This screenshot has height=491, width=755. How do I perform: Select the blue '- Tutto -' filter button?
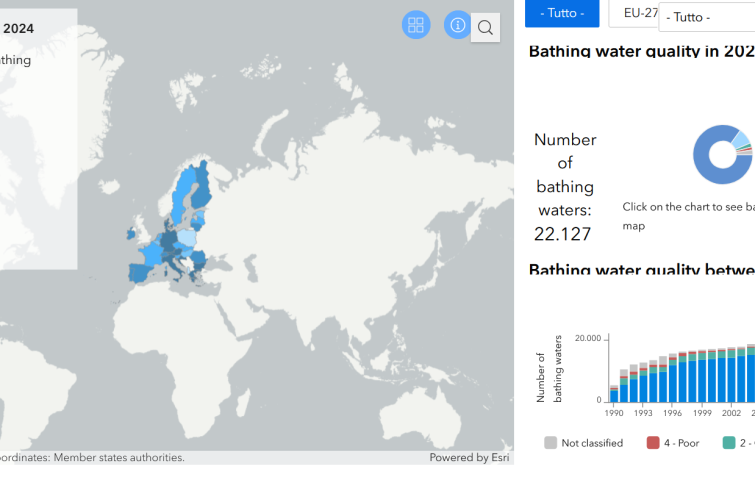pyautogui.click(x=562, y=14)
